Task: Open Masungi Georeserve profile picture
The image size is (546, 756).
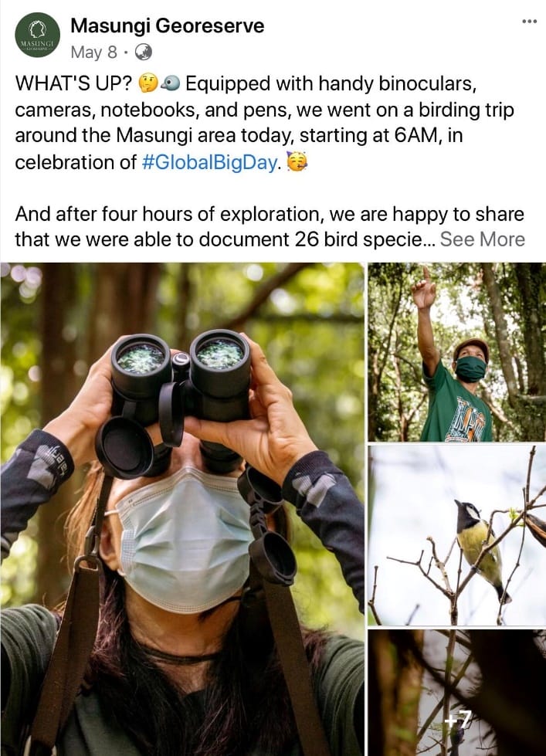Action: click(x=38, y=36)
